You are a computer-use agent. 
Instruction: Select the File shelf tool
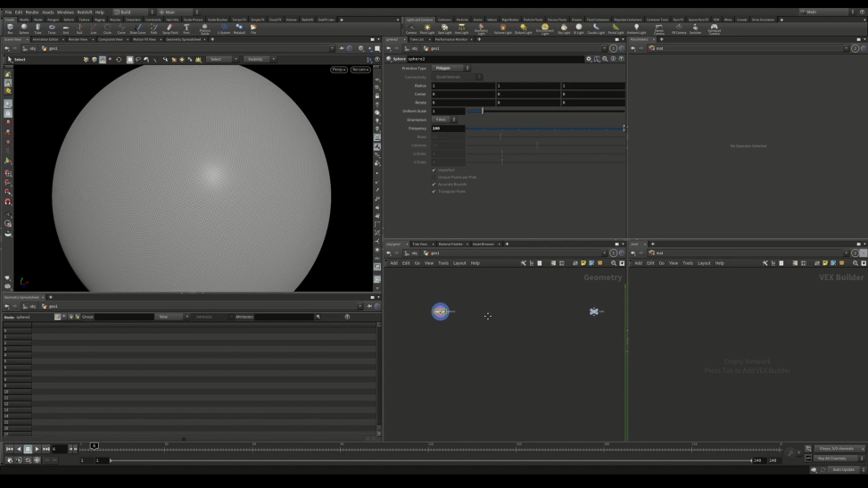point(253,29)
